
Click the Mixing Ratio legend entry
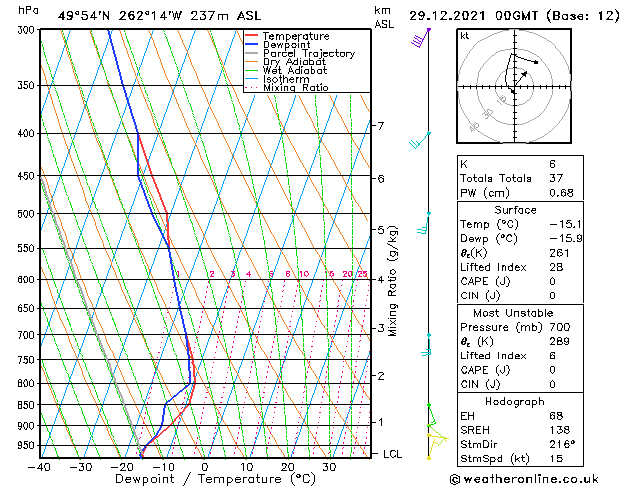tap(287, 88)
